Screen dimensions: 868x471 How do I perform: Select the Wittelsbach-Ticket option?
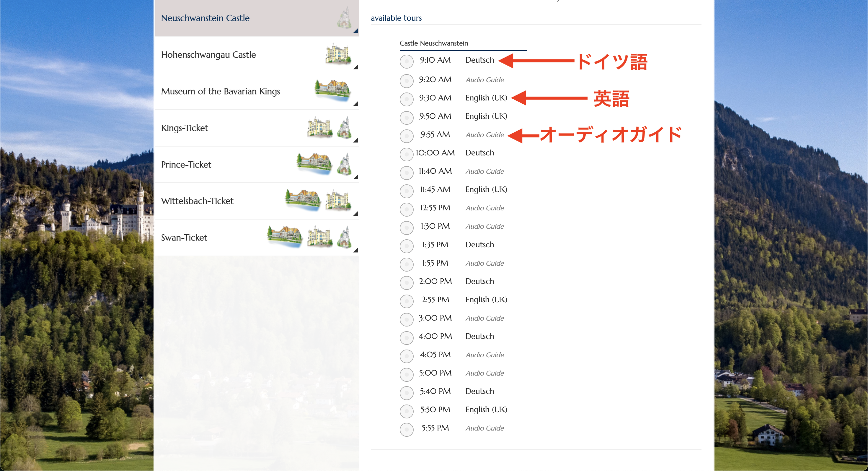click(x=257, y=201)
